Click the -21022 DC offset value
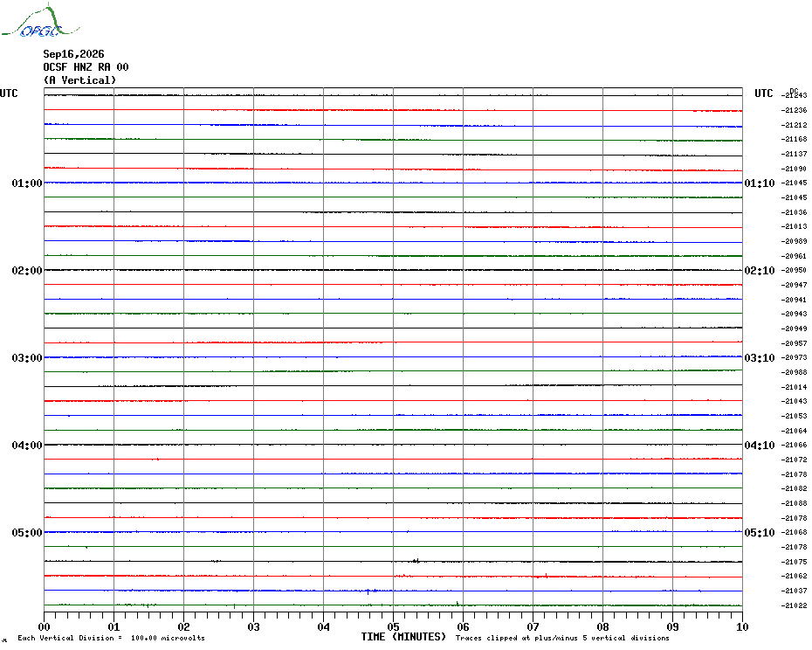812x650 pixels. coord(795,605)
